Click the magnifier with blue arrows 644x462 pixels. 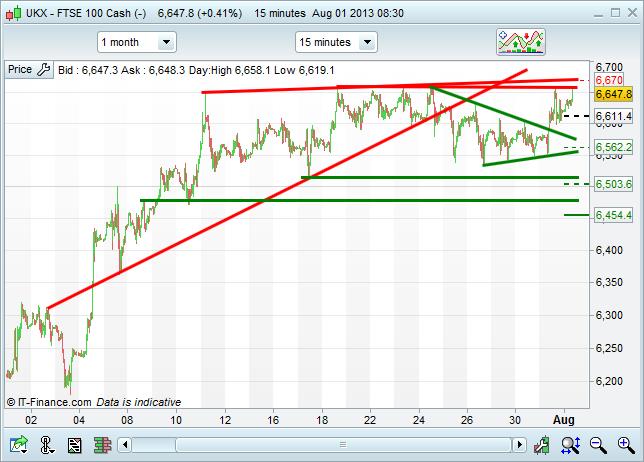tap(571, 445)
